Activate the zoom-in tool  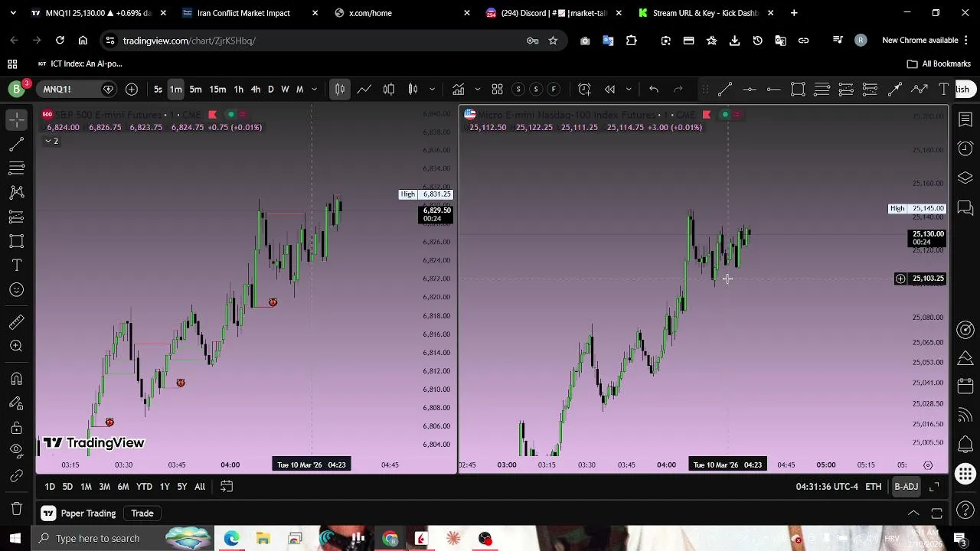(17, 347)
